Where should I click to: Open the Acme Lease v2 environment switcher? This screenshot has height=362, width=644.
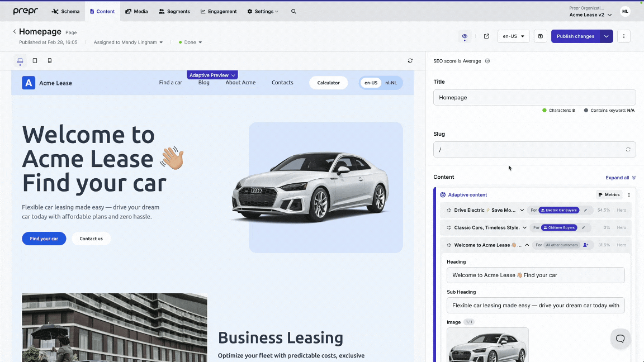590,15
